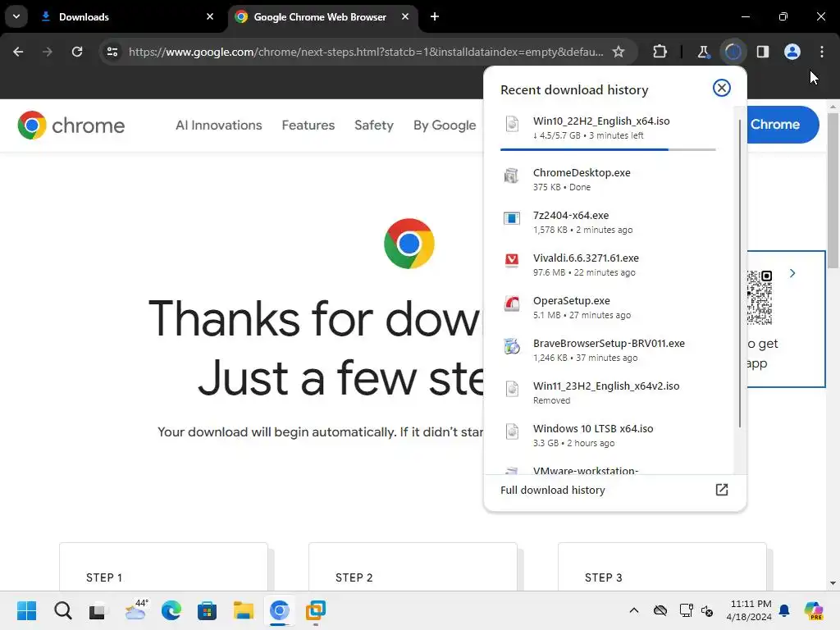Open OperaSetup.exe download entry
Screen dimensions: 840x630
pos(608,308)
